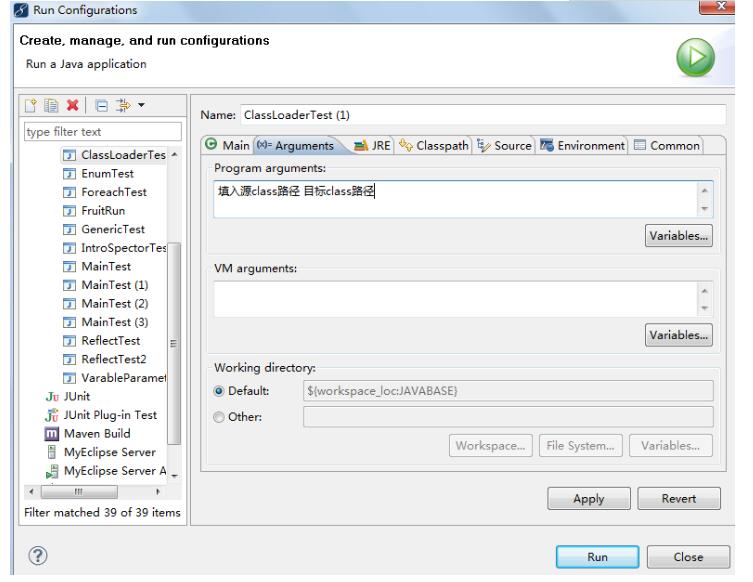Click the configuration list vertical scrollbar
The height and width of the screenshot is (582, 753).
pyautogui.click(x=175, y=343)
